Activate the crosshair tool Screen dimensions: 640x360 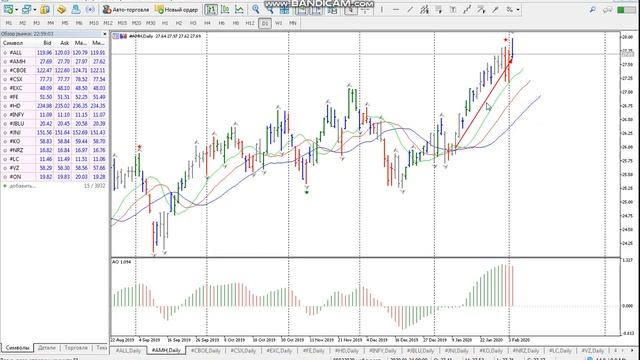365,9
